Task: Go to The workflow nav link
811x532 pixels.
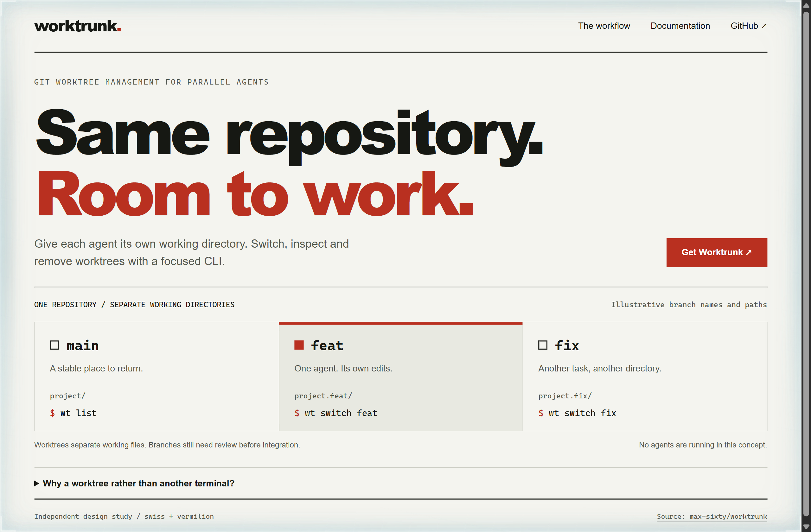Action: [604, 26]
